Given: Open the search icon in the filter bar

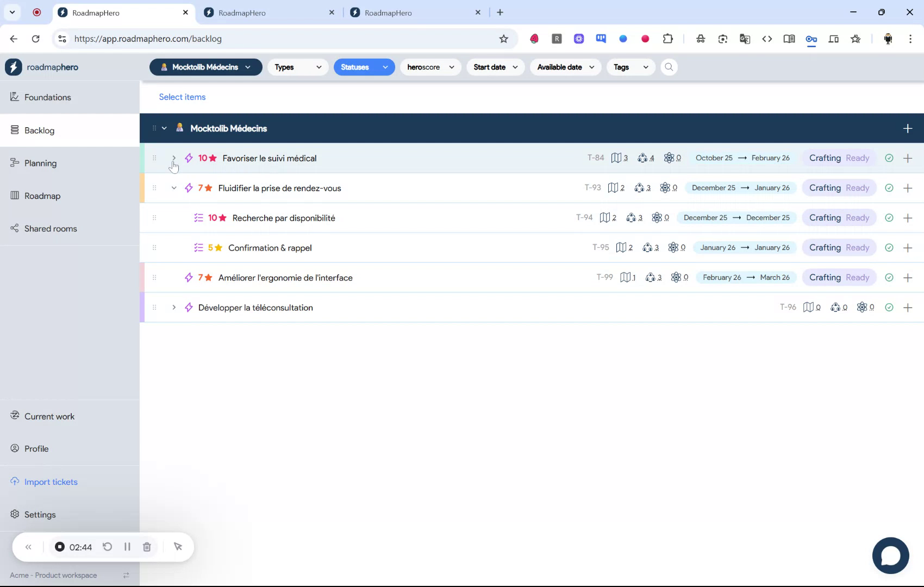Looking at the screenshot, I should tap(669, 67).
